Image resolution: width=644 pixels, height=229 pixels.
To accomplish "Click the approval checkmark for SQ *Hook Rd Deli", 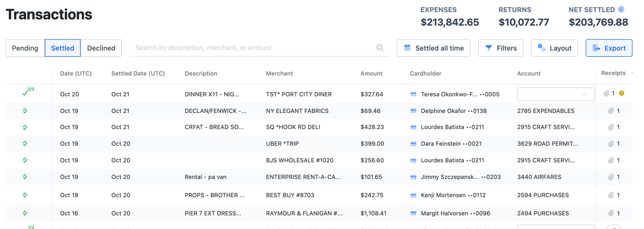I will coord(25,127).
